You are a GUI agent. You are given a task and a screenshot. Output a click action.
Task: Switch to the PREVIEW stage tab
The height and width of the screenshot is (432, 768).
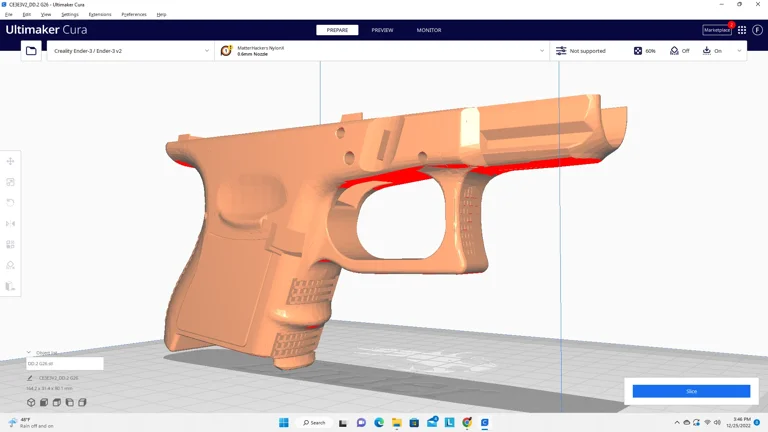point(382,30)
